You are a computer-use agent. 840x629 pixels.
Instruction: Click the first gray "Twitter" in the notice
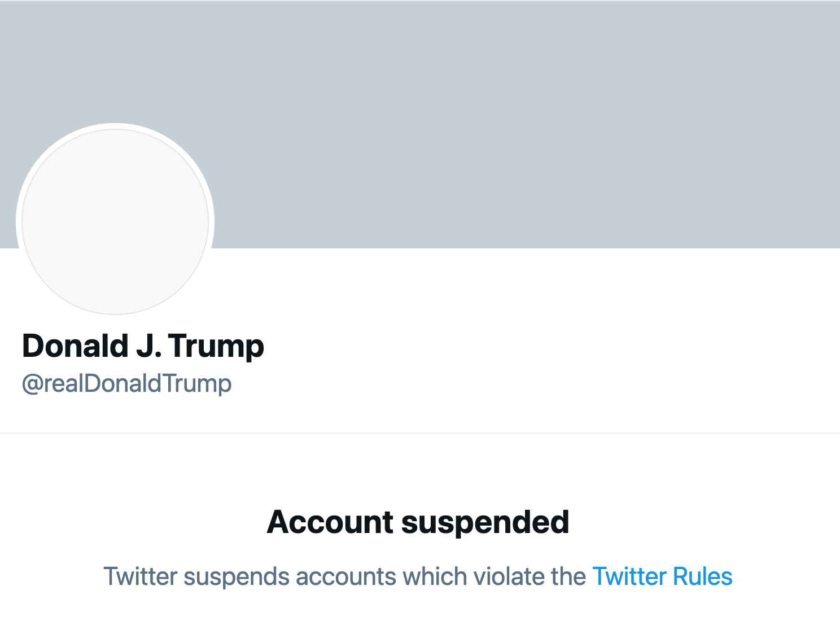pyautogui.click(x=140, y=576)
